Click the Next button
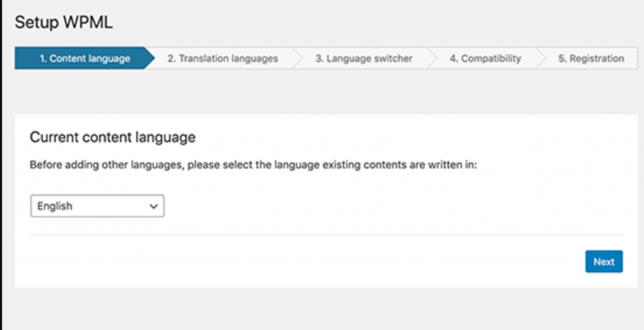This screenshot has width=644, height=330. 604,261
